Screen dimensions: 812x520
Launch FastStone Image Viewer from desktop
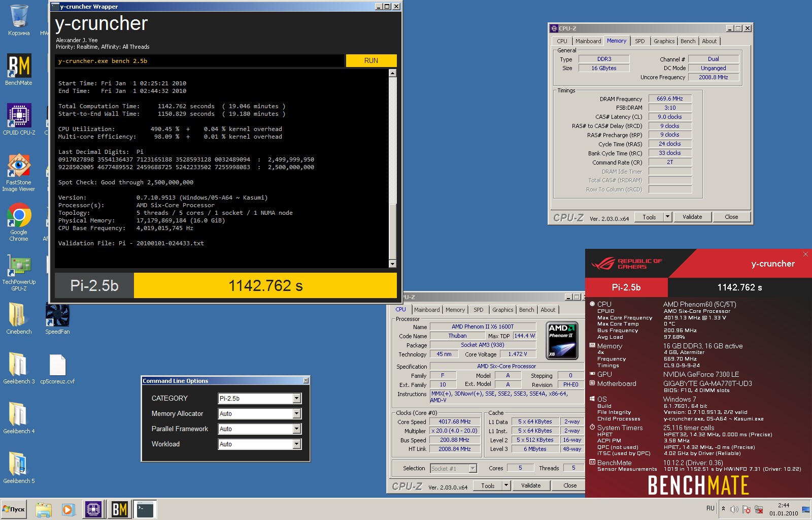pos(19,172)
